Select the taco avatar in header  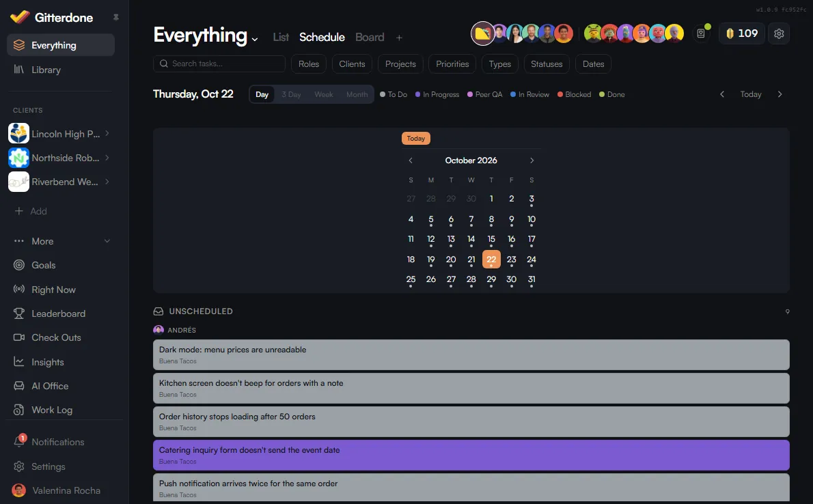pyautogui.click(x=483, y=33)
